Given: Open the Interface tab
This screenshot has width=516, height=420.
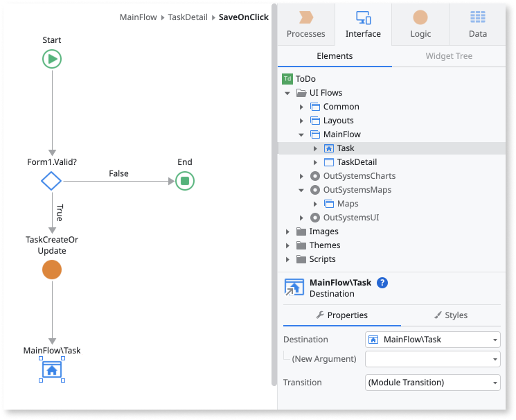Looking at the screenshot, I should [363, 25].
